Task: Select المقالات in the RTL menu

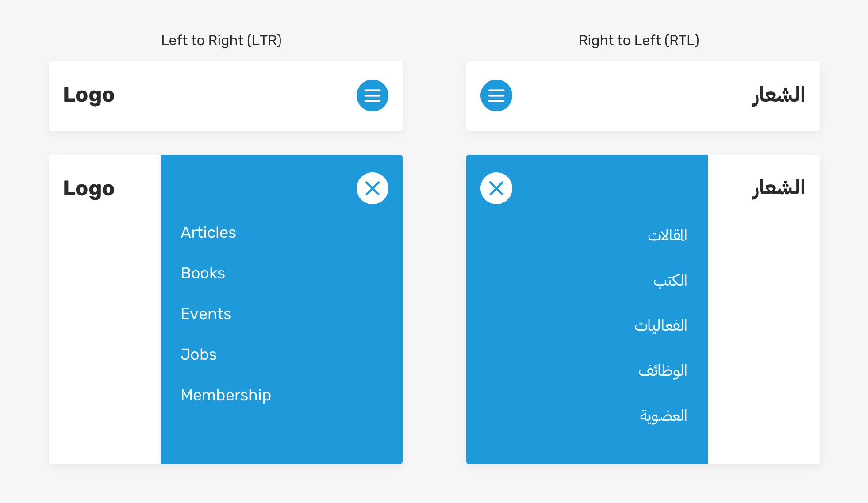Action: click(667, 235)
